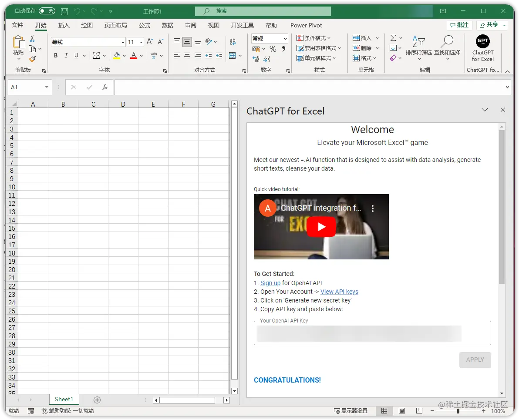
Task: Apply the red font color
Action: (x=134, y=55)
